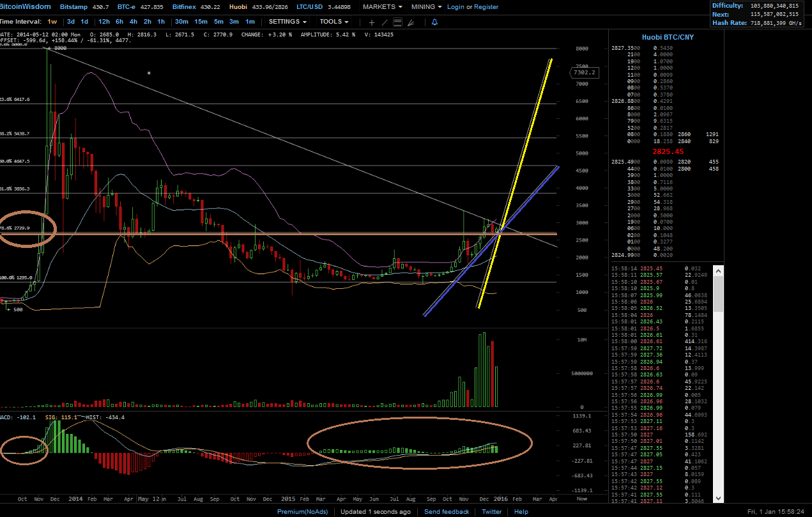This screenshot has width=812, height=517.
Task: Click the Updated 1 seconds ago status
Action: (376, 512)
